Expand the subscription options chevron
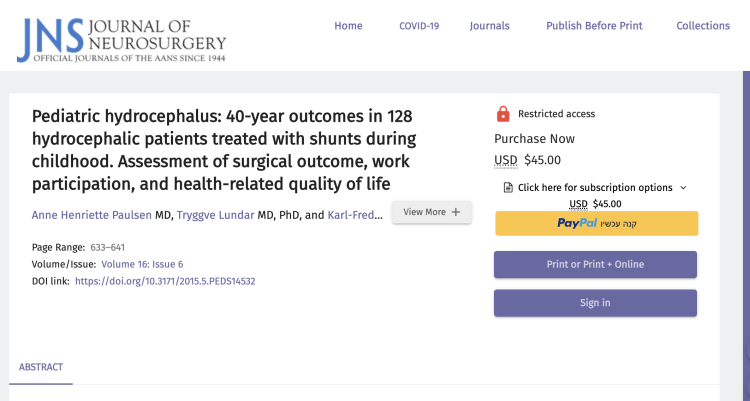The height and width of the screenshot is (401, 750). coord(683,188)
